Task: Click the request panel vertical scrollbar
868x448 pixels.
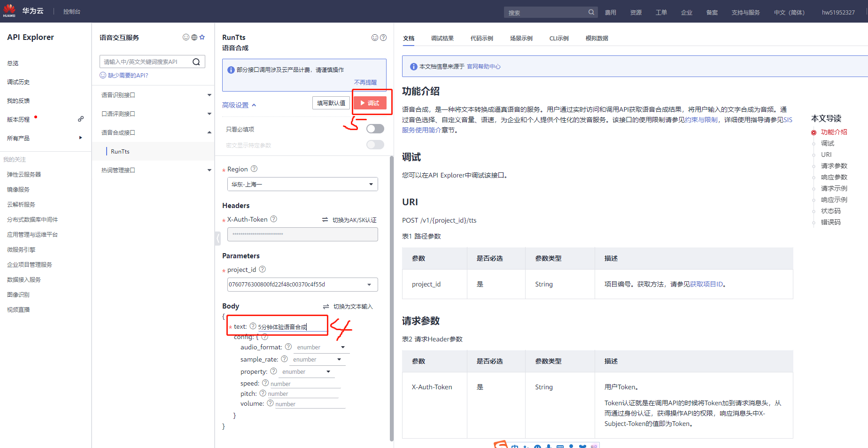Action: click(x=392, y=299)
